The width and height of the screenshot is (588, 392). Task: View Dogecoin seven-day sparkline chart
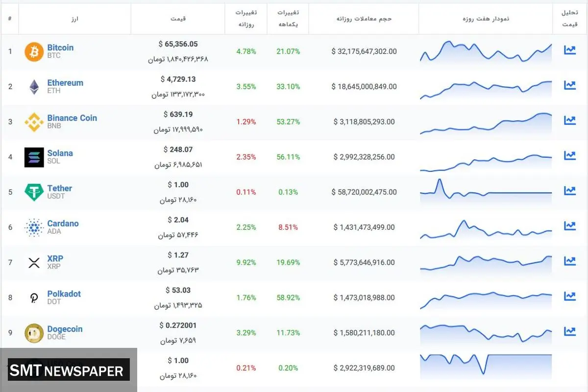486,333
